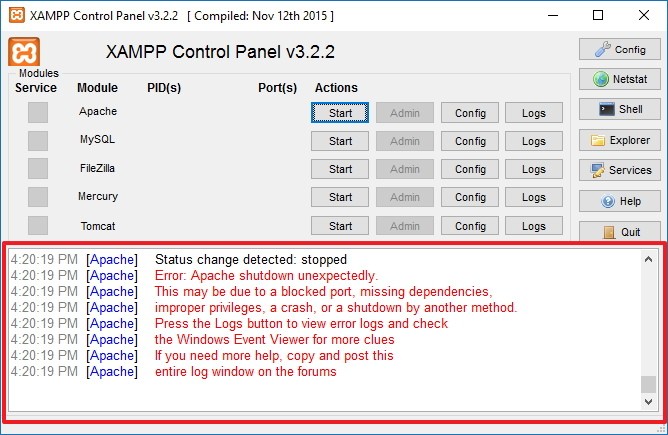The height and width of the screenshot is (435, 668).
Task: Start the FileZilla module
Action: tap(340, 169)
